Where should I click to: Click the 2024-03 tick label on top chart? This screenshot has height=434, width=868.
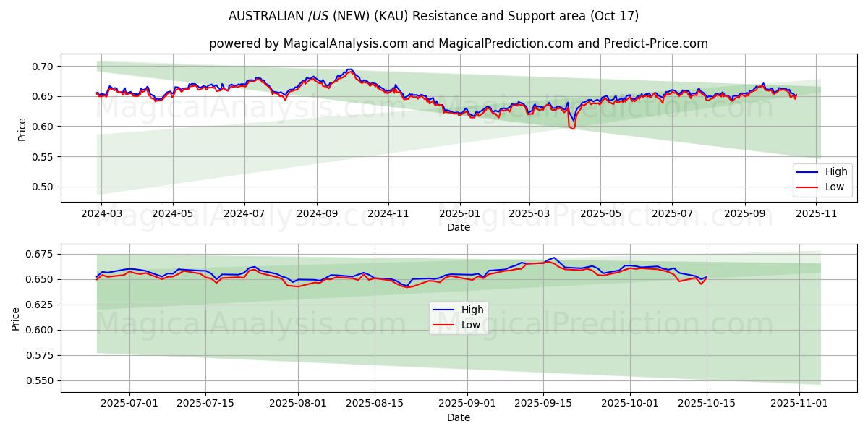coord(101,214)
